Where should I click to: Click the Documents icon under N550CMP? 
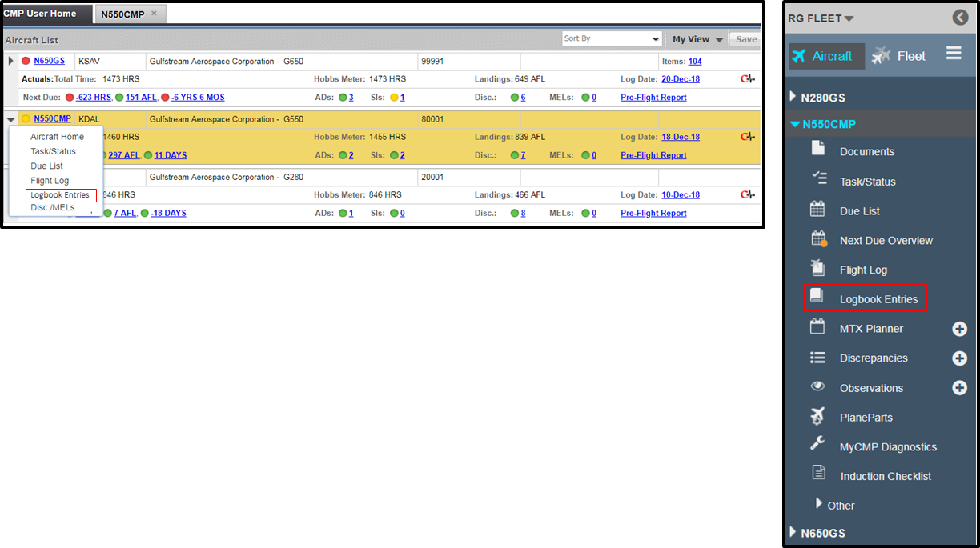tap(817, 151)
